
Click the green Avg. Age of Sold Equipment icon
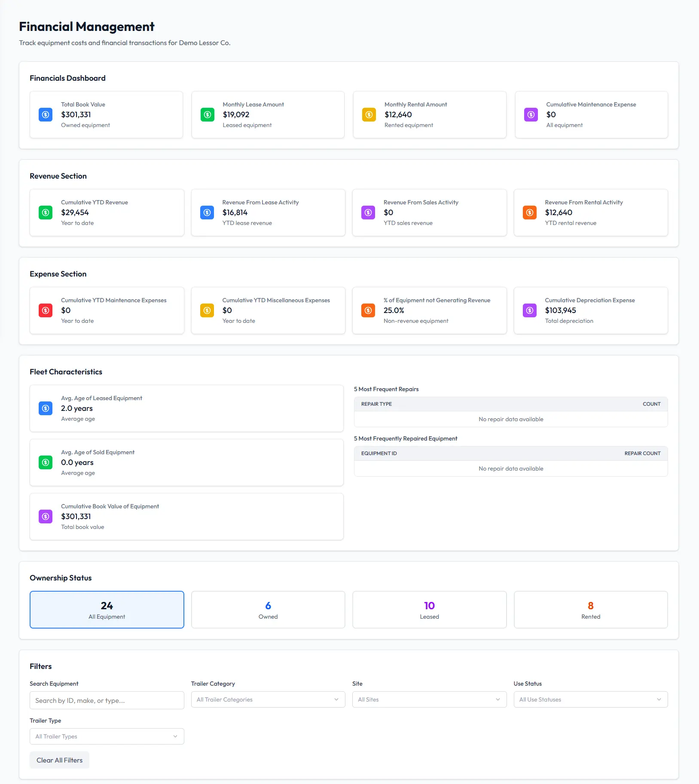click(46, 462)
